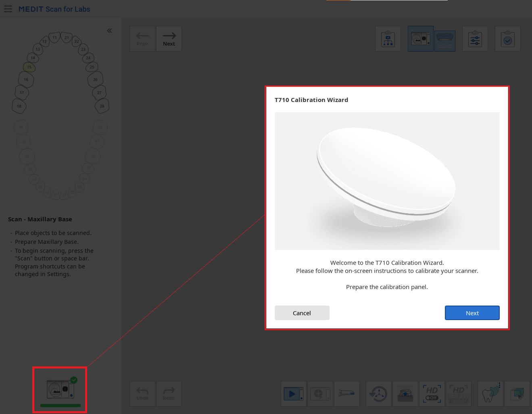Select tooth 28 on the chart
Image resolution: width=532 pixels, height=414 pixels.
click(x=102, y=106)
